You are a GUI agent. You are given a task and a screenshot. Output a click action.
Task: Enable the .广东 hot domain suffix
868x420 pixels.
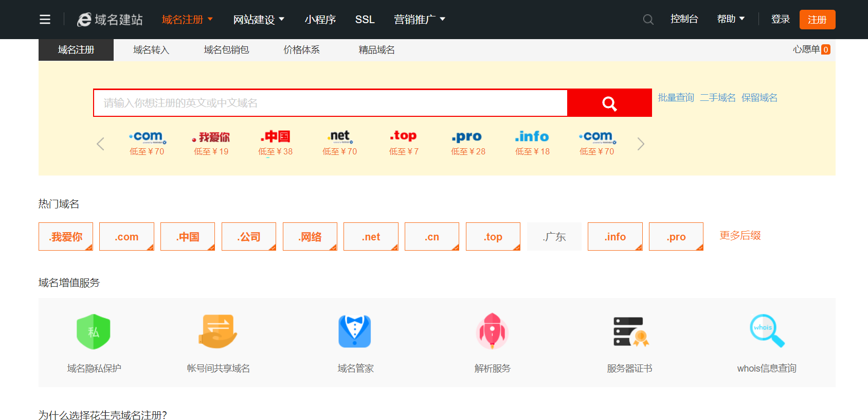tap(554, 237)
